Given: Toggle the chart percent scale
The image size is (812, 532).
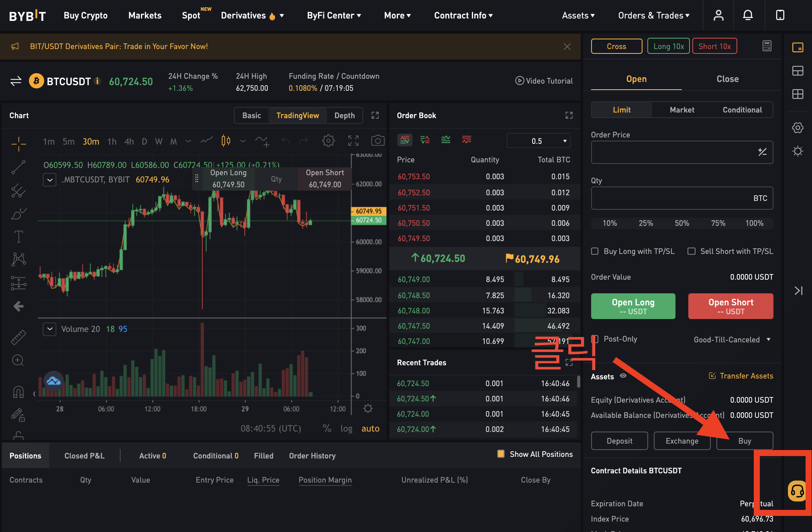Looking at the screenshot, I should (327, 429).
